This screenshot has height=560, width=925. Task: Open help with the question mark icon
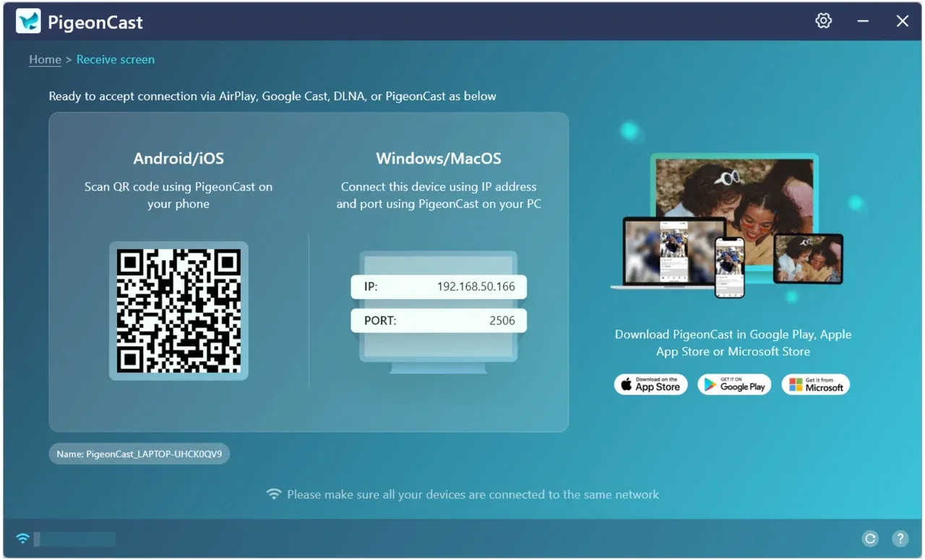[900, 538]
